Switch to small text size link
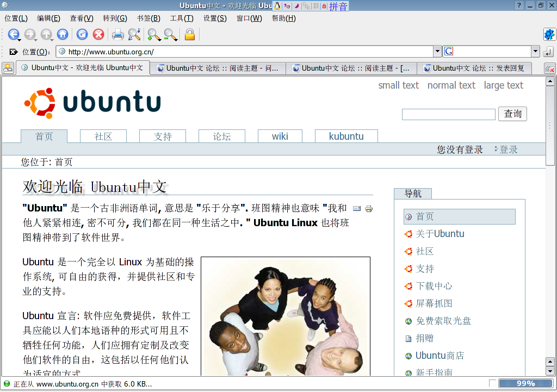 click(x=398, y=85)
